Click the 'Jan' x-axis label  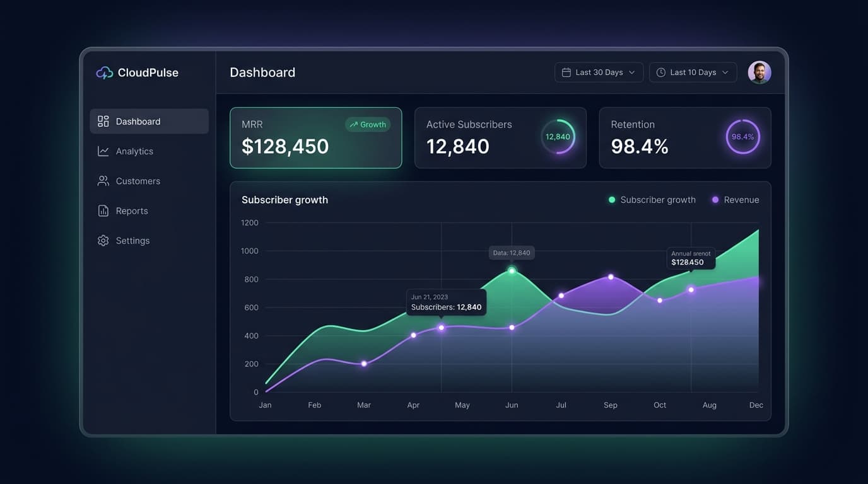pos(265,405)
